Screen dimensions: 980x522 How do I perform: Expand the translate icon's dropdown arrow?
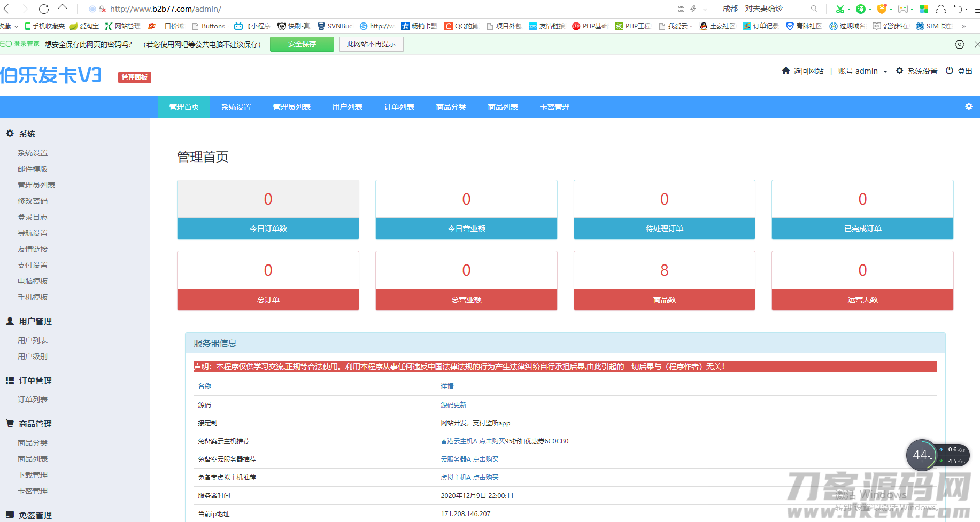point(870,9)
